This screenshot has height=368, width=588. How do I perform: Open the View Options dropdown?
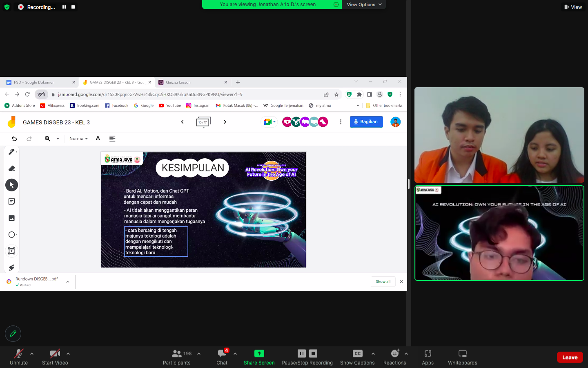coord(364,4)
